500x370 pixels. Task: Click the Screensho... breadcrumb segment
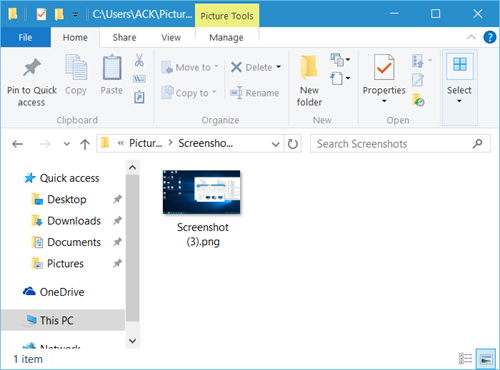[x=206, y=143]
